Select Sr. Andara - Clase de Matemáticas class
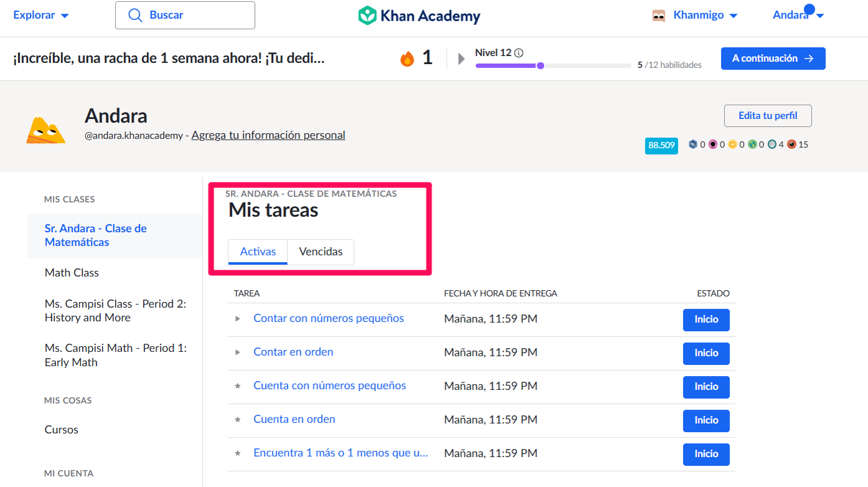 point(114,235)
